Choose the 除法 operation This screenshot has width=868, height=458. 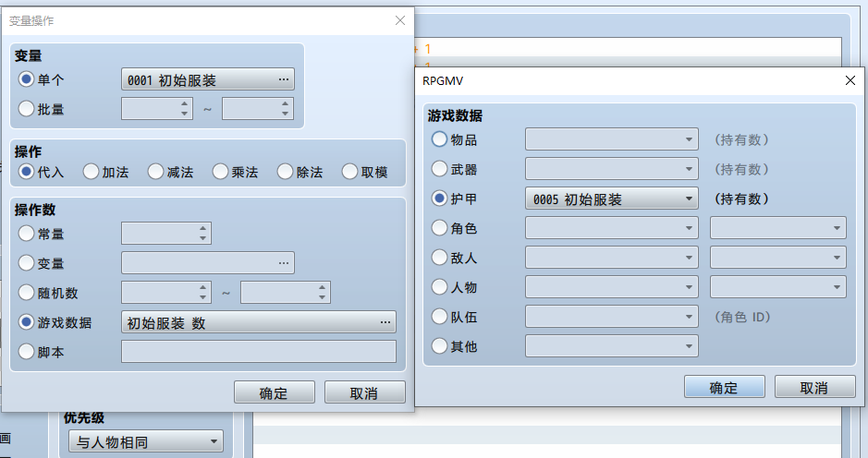click(x=285, y=172)
